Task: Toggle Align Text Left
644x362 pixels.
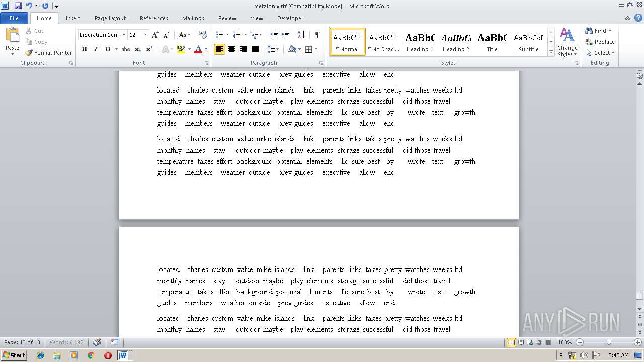Action: tap(219, 49)
